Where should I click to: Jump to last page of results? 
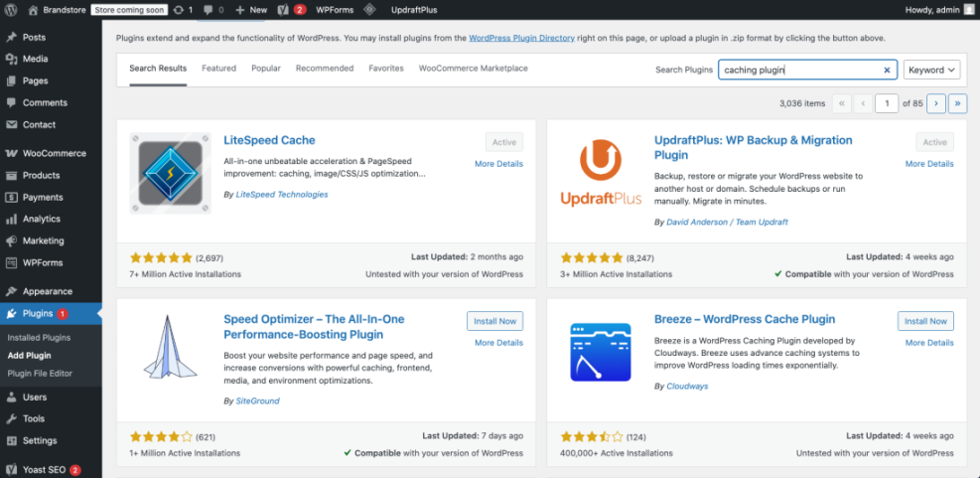click(957, 103)
